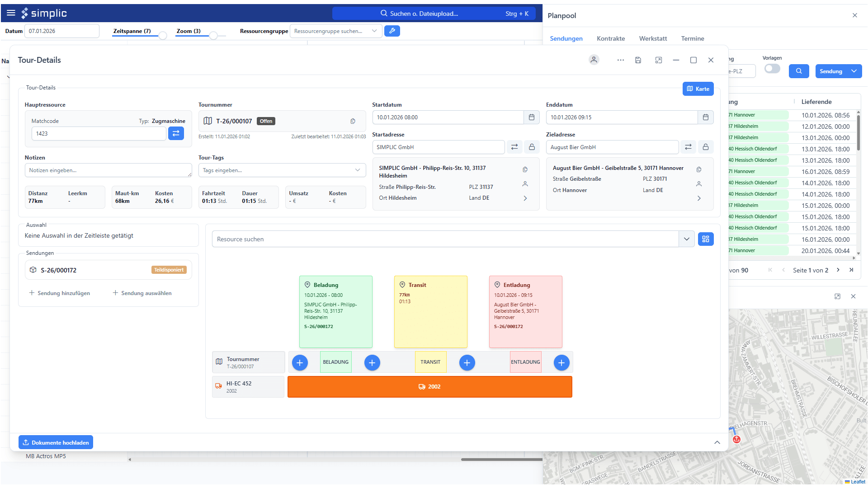Open the Karte map view button
Viewport: 868px width, 488px height.
[698, 89]
